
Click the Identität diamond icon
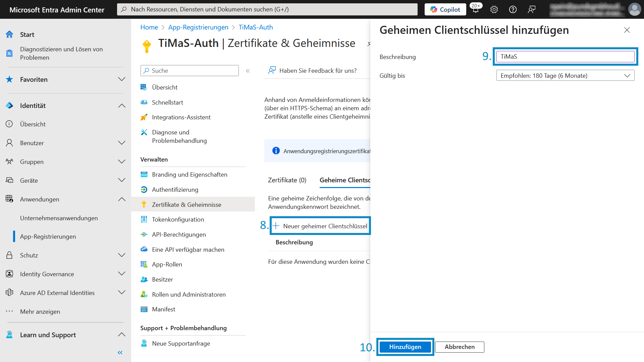tap(9, 106)
